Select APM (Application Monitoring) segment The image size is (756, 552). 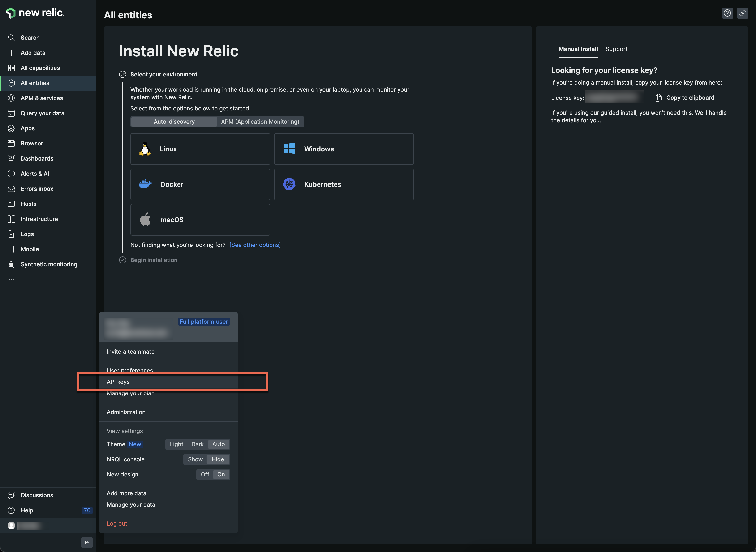[x=260, y=122]
